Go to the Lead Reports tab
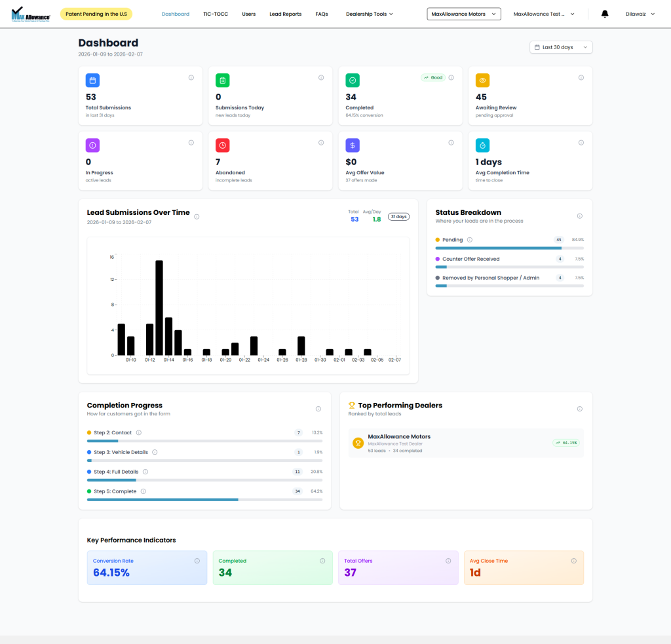Screen dimensions: 671x644 point(285,14)
